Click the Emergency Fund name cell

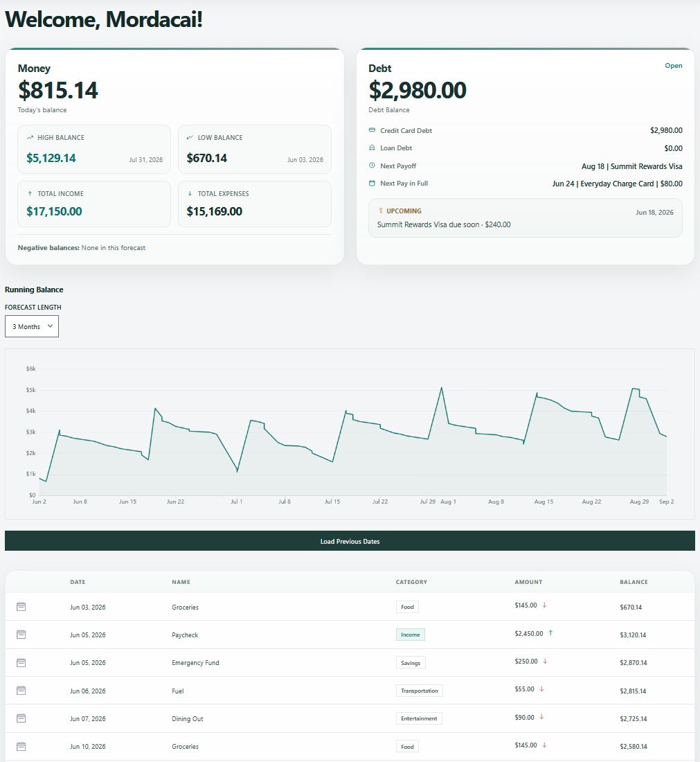pyautogui.click(x=195, y=663)
